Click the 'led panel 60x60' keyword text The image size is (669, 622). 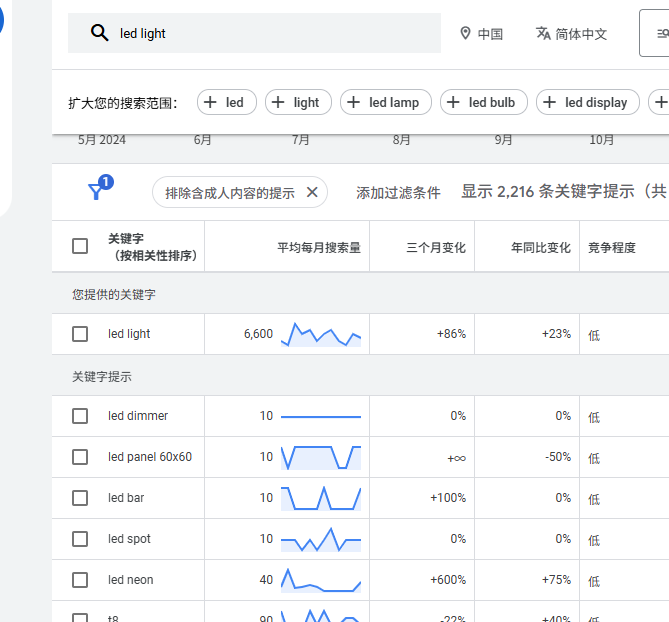pyautogui.click(x=150, y=456)
